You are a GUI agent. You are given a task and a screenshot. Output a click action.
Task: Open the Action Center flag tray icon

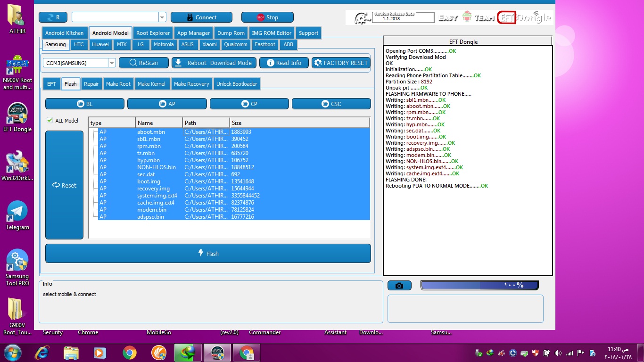pyautogui.click(x=581, y=353)
